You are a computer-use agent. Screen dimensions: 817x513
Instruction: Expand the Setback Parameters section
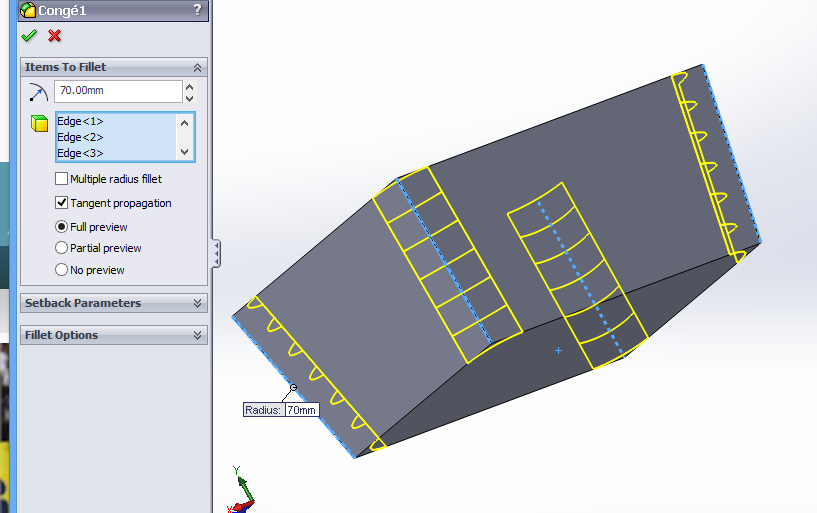tap(197, 303)
